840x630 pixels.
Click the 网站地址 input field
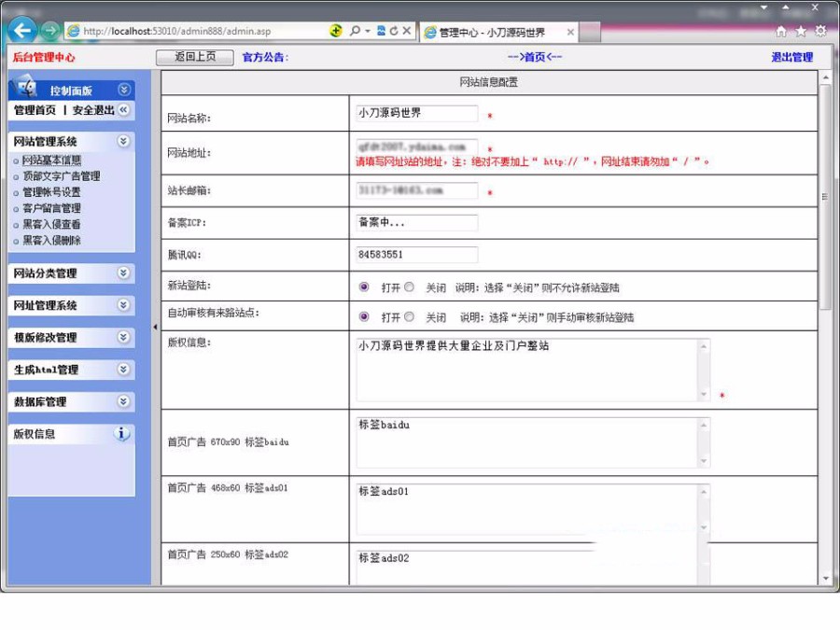417,147
